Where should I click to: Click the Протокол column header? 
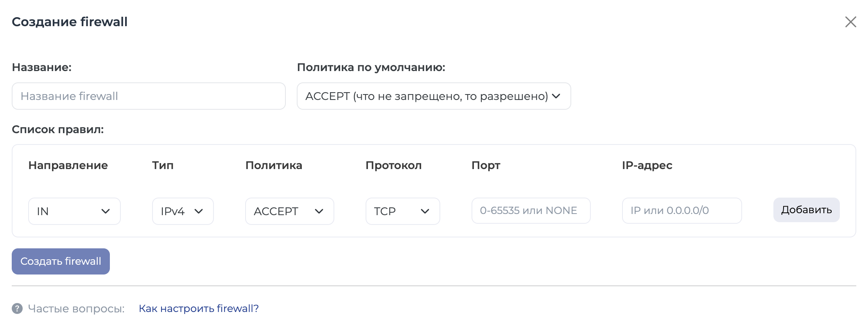coord(394,165)
